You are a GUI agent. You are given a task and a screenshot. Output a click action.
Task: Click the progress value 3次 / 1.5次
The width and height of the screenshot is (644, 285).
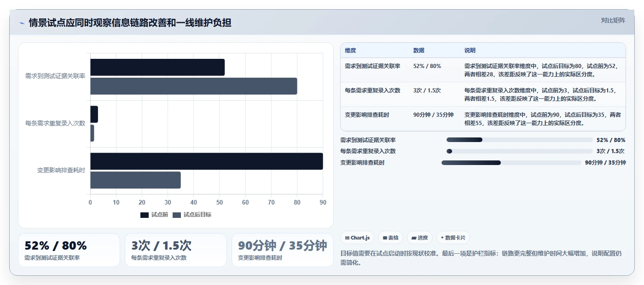click(x=610, y=151)
